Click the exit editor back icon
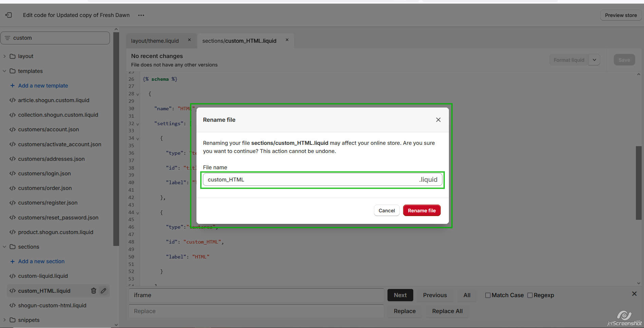This screenshot has height=328, width=644. pyautogui.click(x=8, y=15)
